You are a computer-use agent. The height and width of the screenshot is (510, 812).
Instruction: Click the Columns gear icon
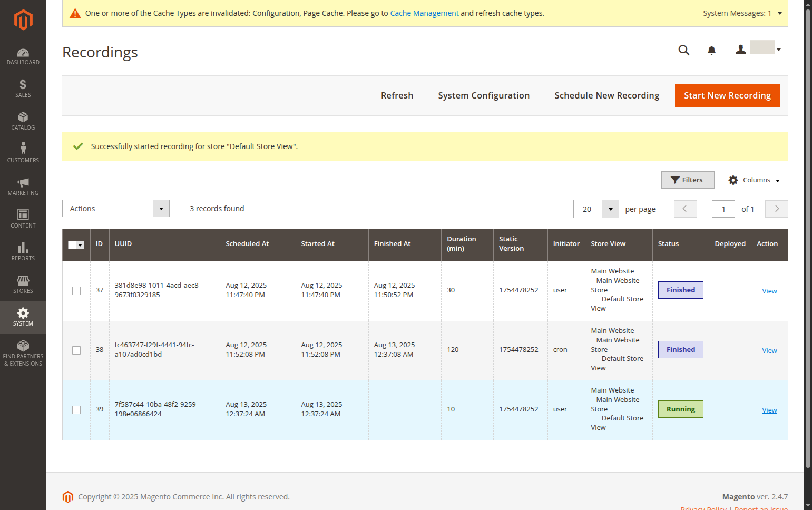733,180
